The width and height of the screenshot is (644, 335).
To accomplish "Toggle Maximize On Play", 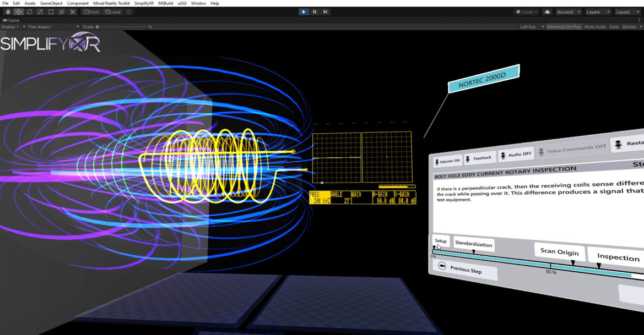I will coord(564,26).
